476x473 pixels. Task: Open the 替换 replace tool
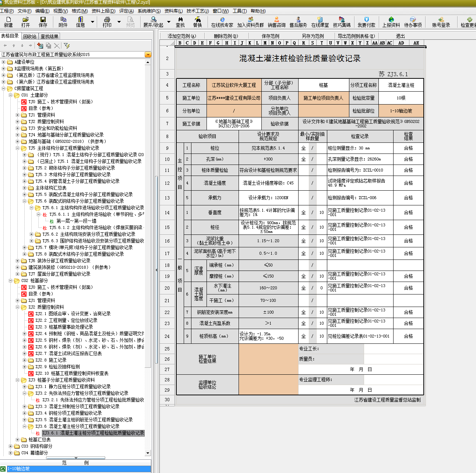pyautogui.click(x=197, y=22)
